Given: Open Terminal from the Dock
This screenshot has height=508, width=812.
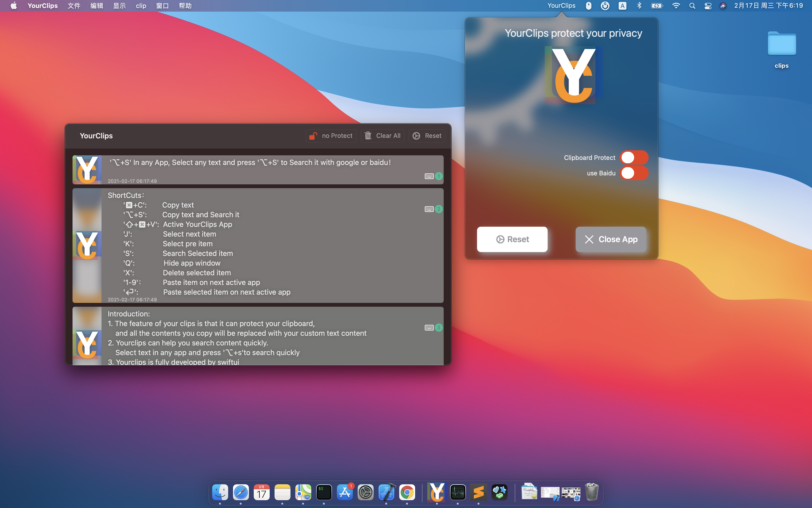Looking at the screenshot, I should pos(324,492).
